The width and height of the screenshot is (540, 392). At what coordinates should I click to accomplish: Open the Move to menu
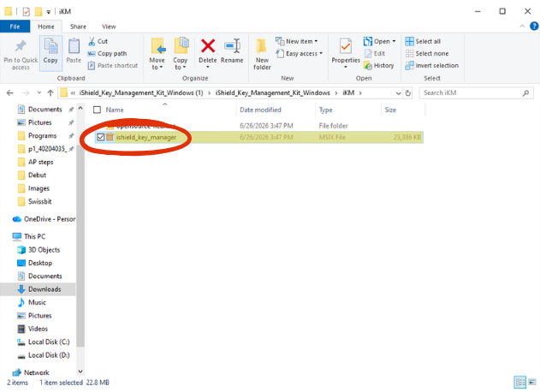157,54
